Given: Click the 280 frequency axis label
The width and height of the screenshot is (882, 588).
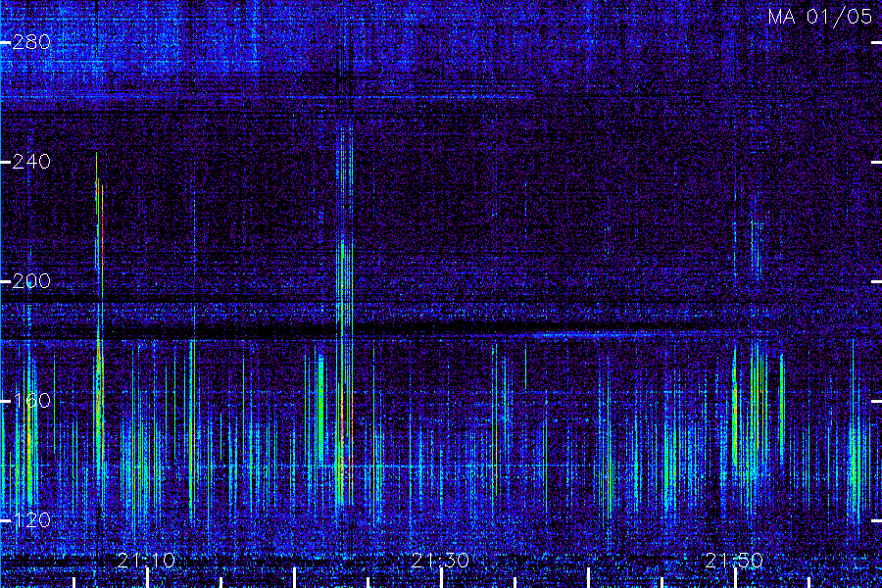Looking at the screenshot, I should tap(31, 42).
